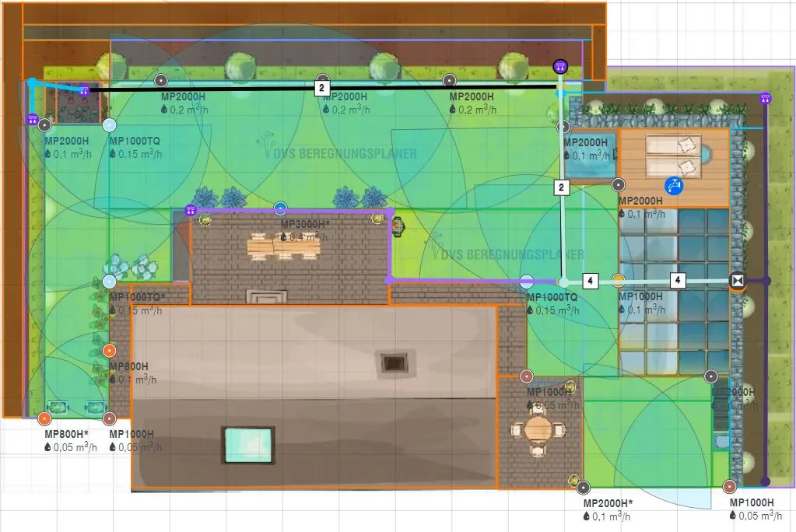796x532 pixels.
Task: Click MP1000H sprinkler next to the MP800H* node
Action: pos(109,418)
